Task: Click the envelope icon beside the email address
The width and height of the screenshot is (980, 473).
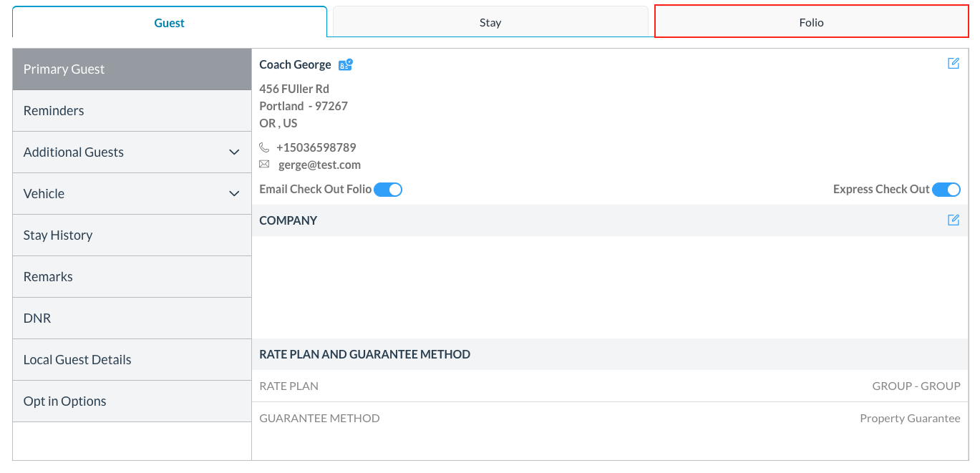Action: pos(265,164)
